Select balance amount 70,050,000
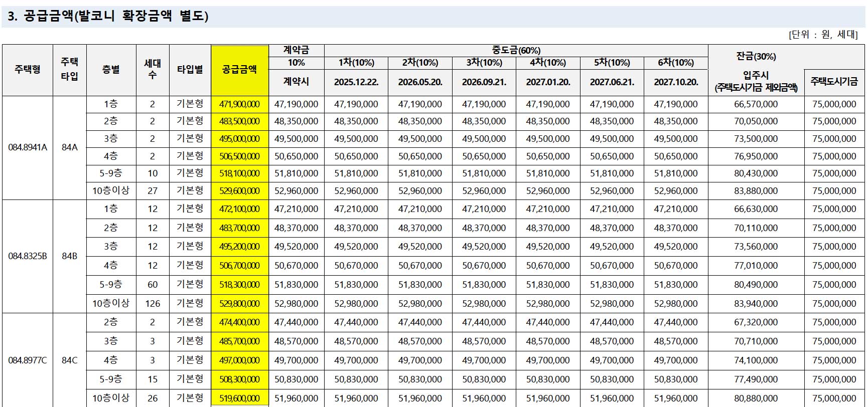The height and width of the screenshot is (407, 868). (x=756, y=121)
